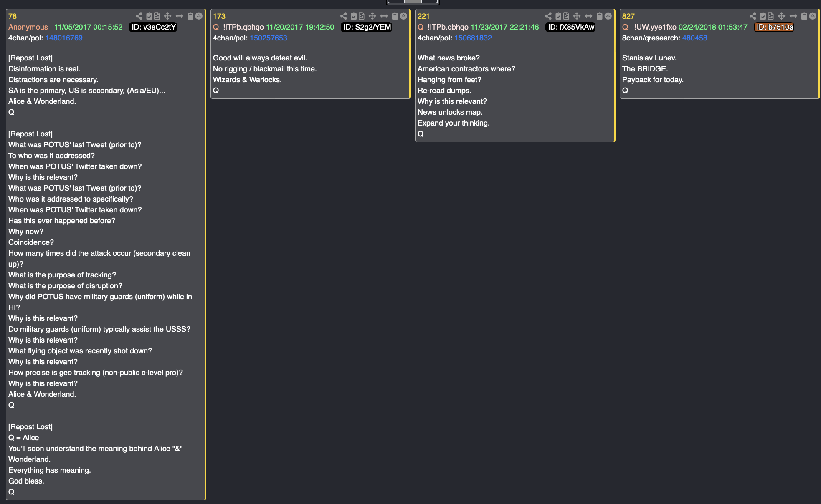Click the share icon on post 78
The height and width of the screenshot is (504, 821).
(x=139, y=16)
